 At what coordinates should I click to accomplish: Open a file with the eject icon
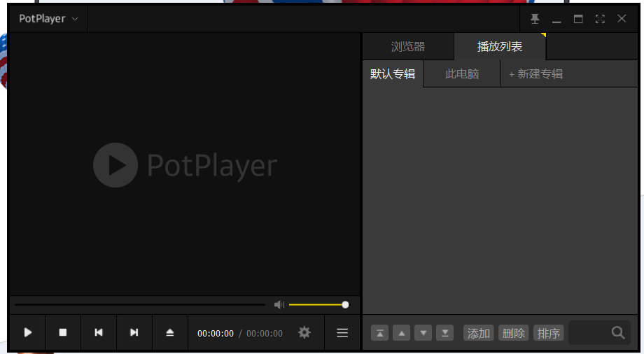[170, 332]
